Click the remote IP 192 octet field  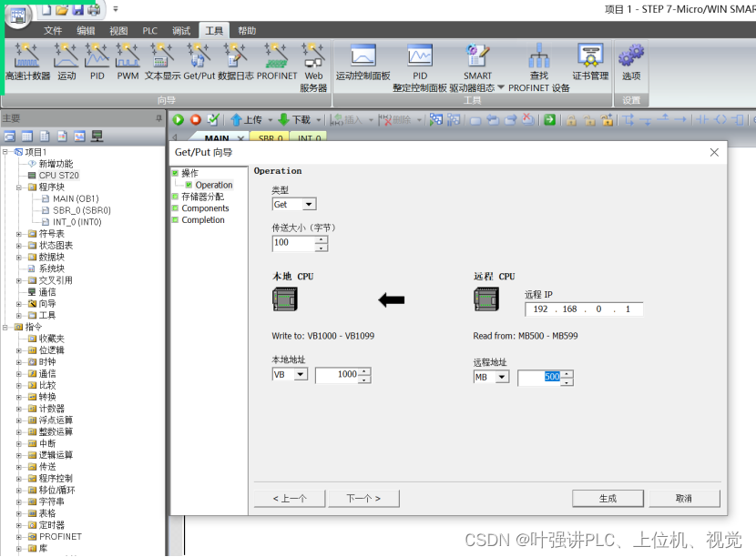point(540,309)
